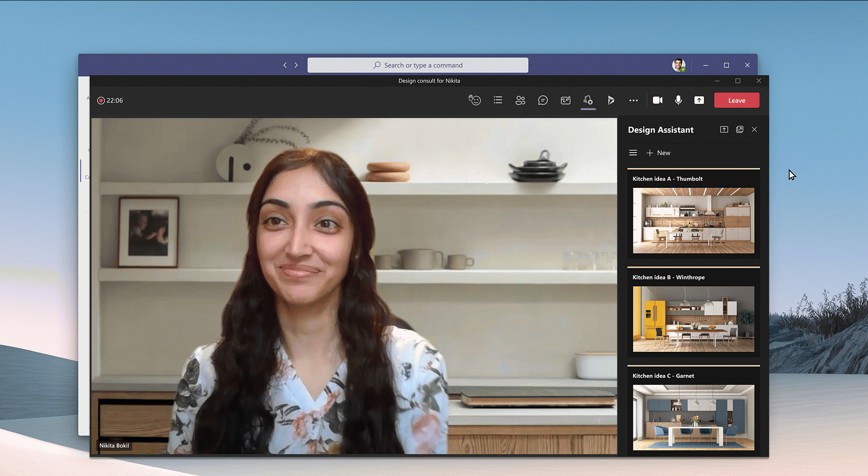Pop out the Design Assistant panel

click(740, 130)
